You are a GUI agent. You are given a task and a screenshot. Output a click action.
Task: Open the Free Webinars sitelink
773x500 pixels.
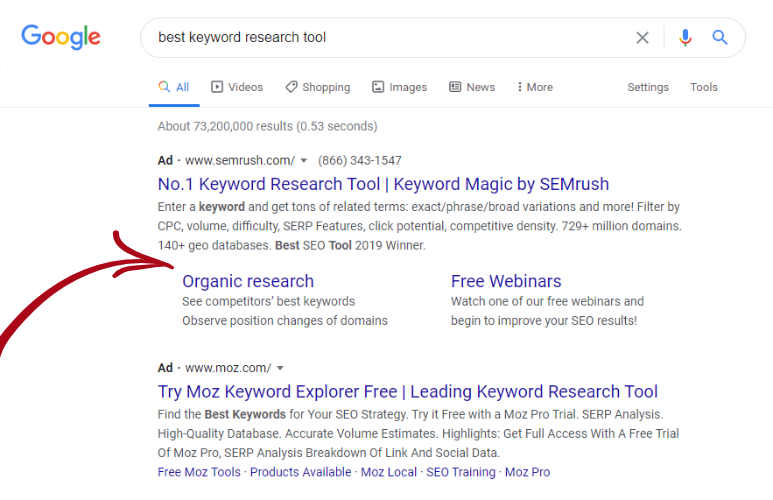pyautogui.click(x=506, y=281)
